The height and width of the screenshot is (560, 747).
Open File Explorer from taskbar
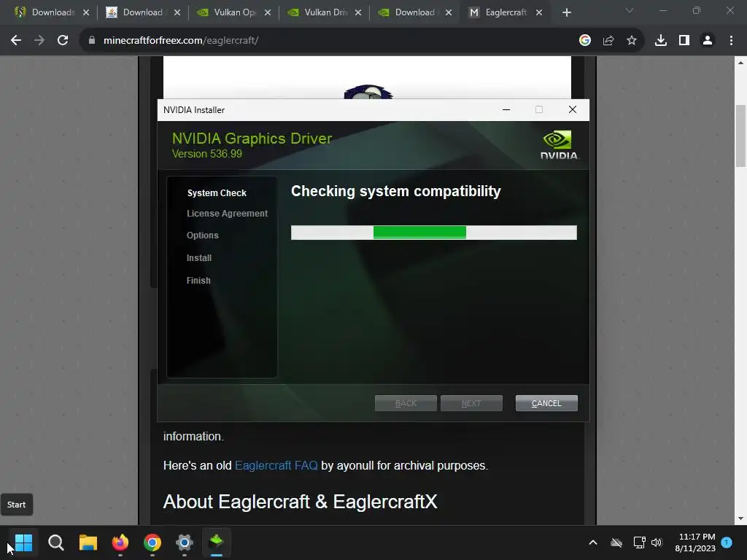[x=88, y=542]
